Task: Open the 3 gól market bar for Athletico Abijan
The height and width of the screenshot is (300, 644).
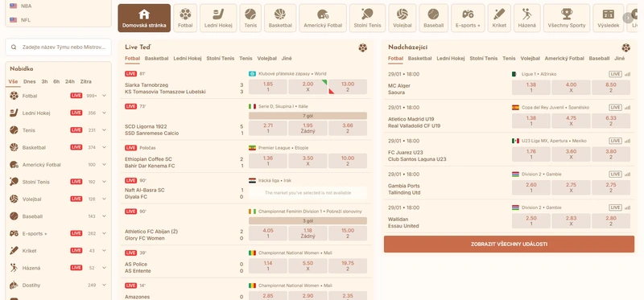Action: [308, 221]
